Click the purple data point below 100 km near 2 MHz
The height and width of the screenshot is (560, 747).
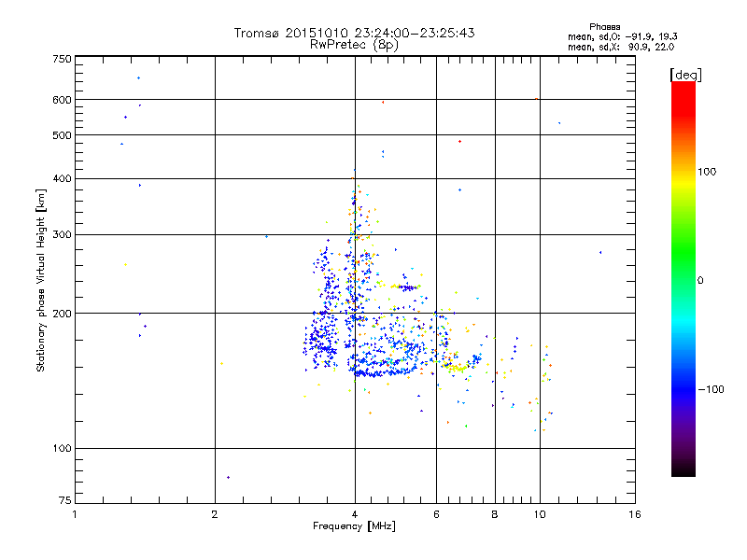[x=228, y=477]
